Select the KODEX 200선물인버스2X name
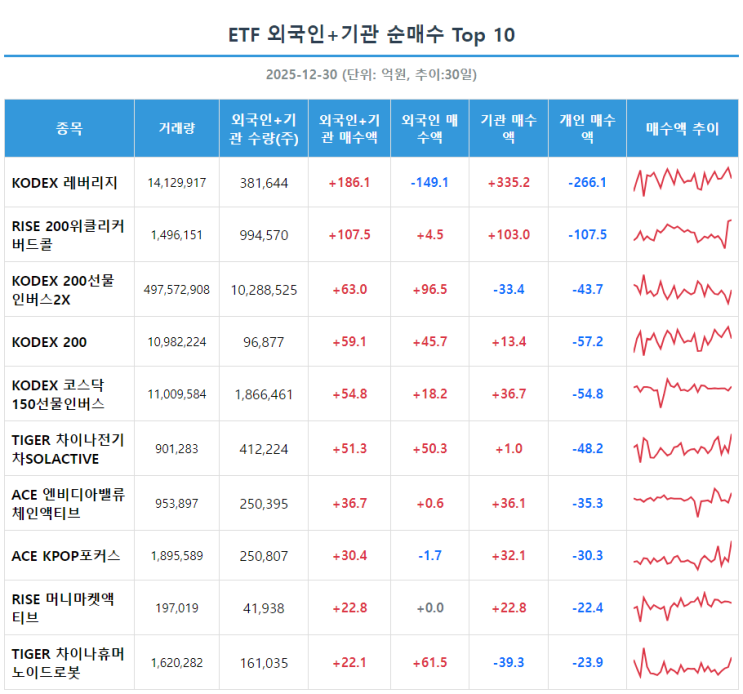This screenshot has width=743, height=694. 63,290
